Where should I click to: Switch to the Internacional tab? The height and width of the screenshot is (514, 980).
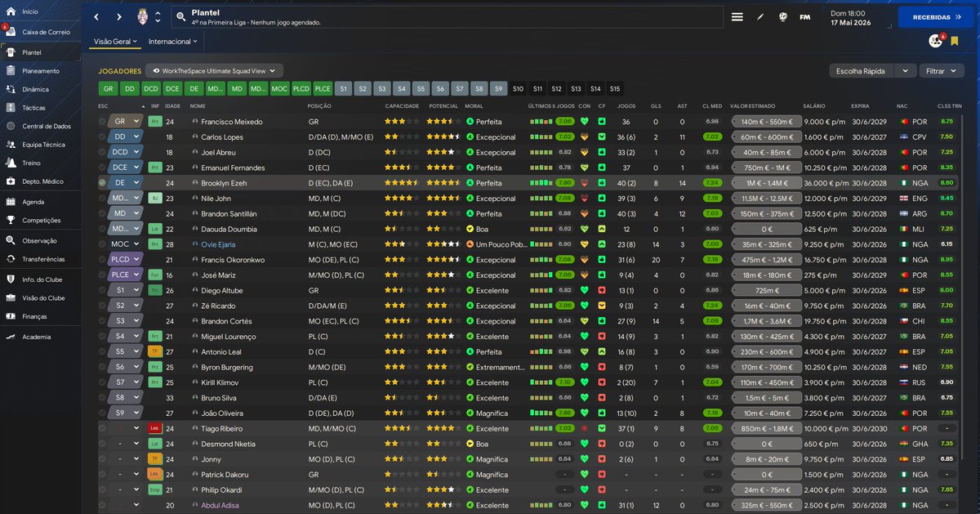pos(172,42)
